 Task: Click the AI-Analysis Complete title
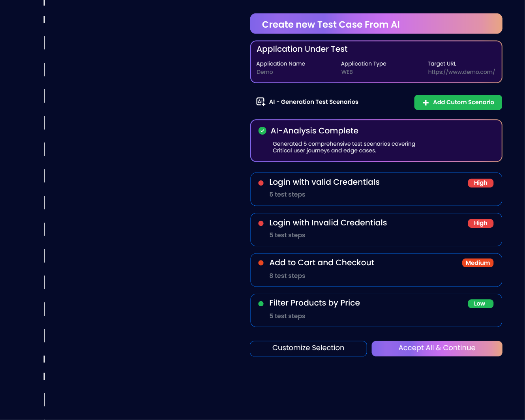click(x=314, y=131)
